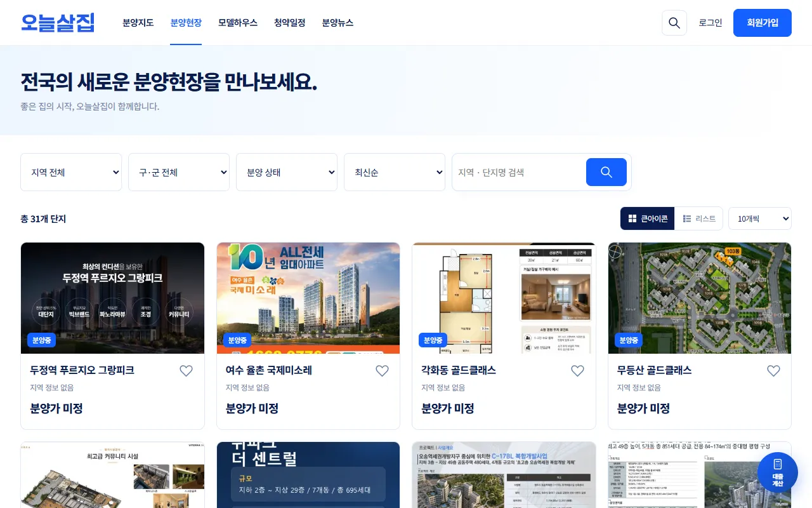Viewport: 812px width, 508px height.
Task: Open the C-17BL 복합개발사업 thumbnail
Action: click(x=504, y=475)
